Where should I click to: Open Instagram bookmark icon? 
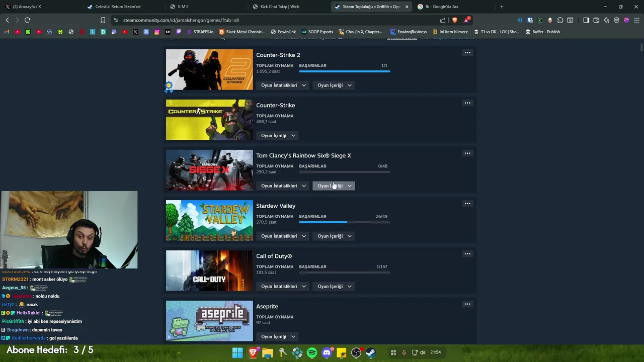point(157,32)
